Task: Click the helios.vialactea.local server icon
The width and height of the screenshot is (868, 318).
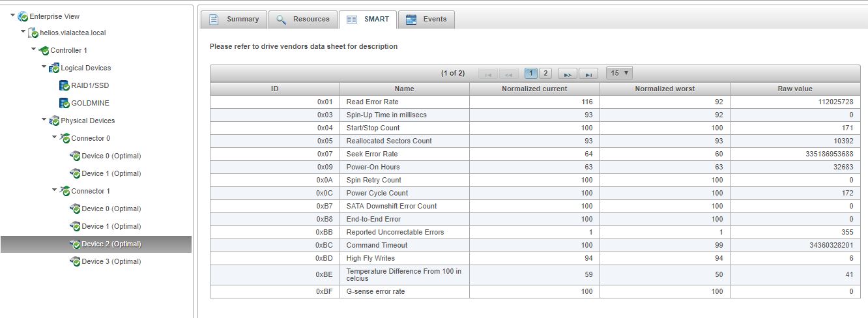Action: pyautogui.click(x=33, y=33)
